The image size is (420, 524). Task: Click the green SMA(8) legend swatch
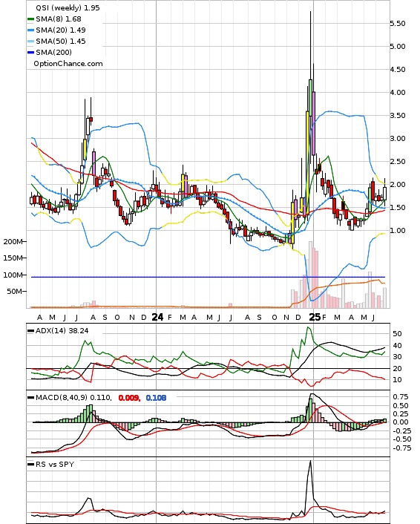coord(30,19)
